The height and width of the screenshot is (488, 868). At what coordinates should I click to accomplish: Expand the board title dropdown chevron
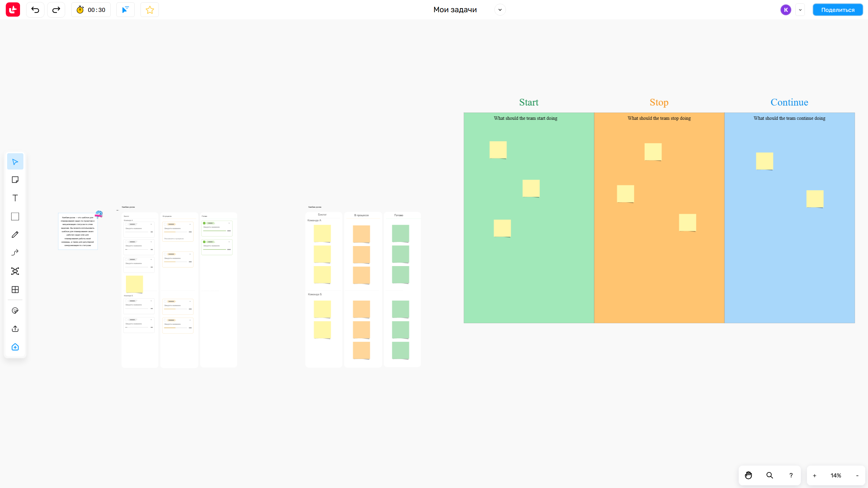point(500,10)
